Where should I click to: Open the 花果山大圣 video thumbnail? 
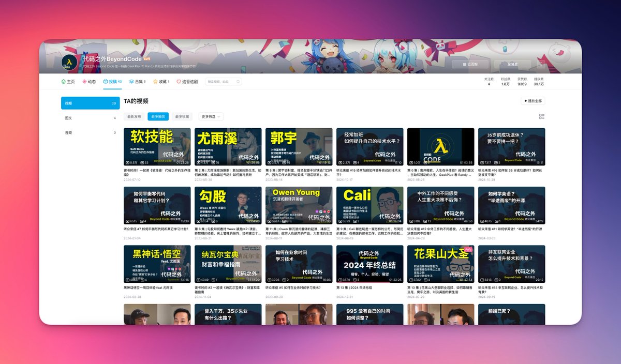[x=440, y=264]
